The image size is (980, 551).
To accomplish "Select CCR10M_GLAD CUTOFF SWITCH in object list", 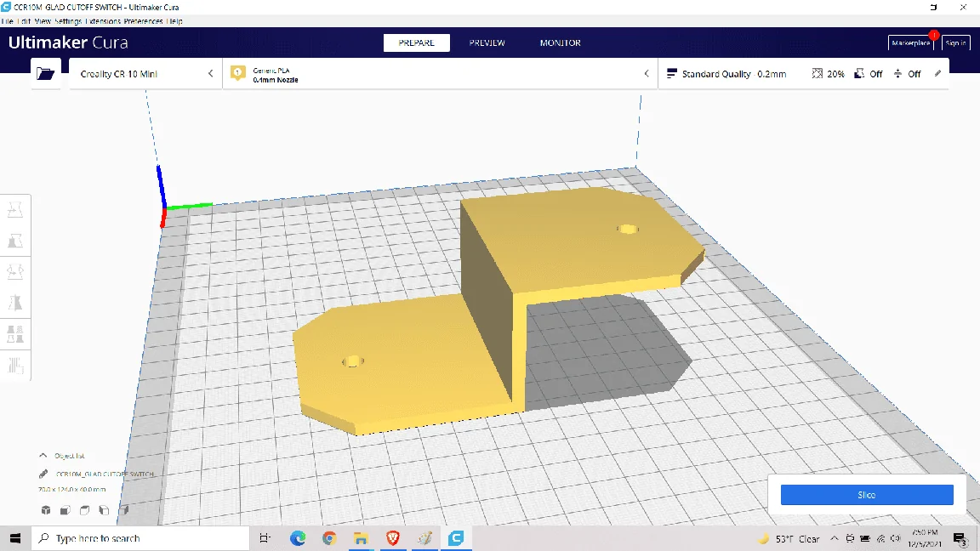I will (x=105, y=474).
